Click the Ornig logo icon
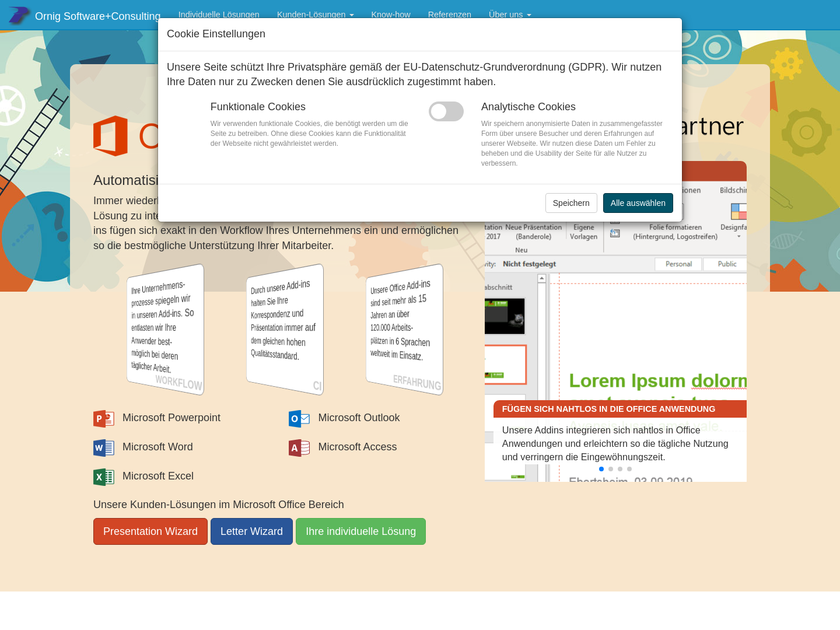The height and width of the screenshot is (630, 840). 18,15
